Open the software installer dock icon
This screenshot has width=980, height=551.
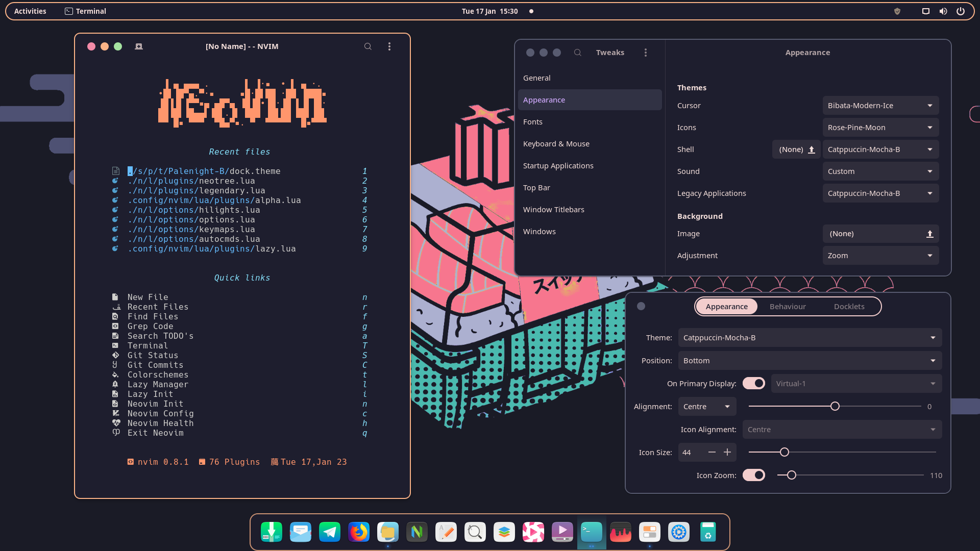point(271,532)
